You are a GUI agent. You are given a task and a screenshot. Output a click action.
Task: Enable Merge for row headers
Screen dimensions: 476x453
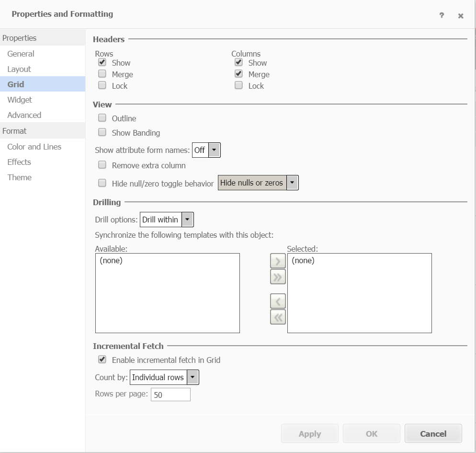(x=102, y=73)
